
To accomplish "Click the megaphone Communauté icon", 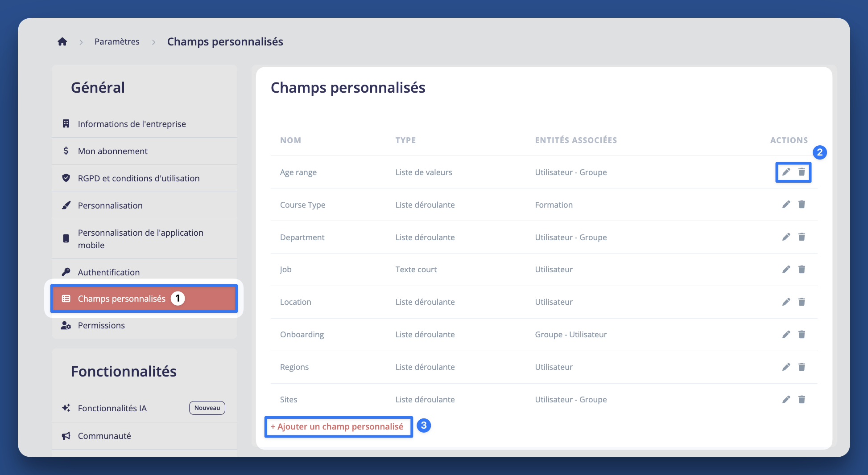I will pyautogui.click(x=66, y=436).
